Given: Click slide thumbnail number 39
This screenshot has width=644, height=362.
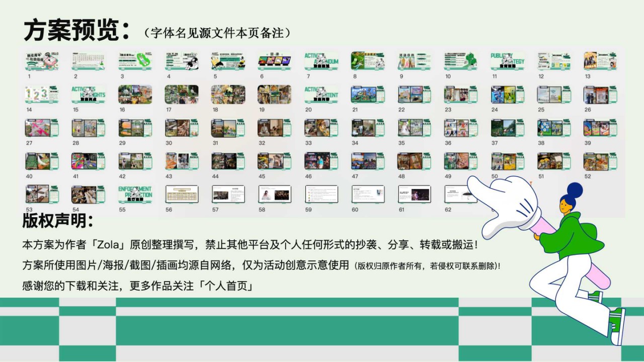Looking at the screenshot, I should click(x=600, y=128).
